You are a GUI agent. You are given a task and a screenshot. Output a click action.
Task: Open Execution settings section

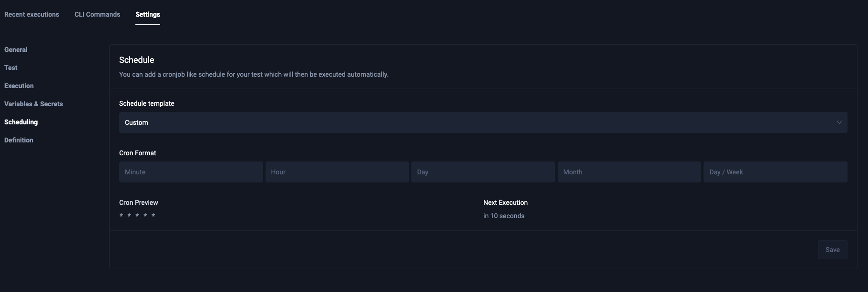pos(19,86)
